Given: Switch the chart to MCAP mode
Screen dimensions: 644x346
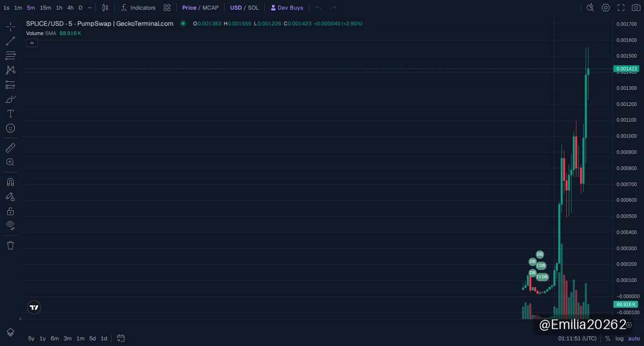Looking at the screenshot, I should [210, 8].
